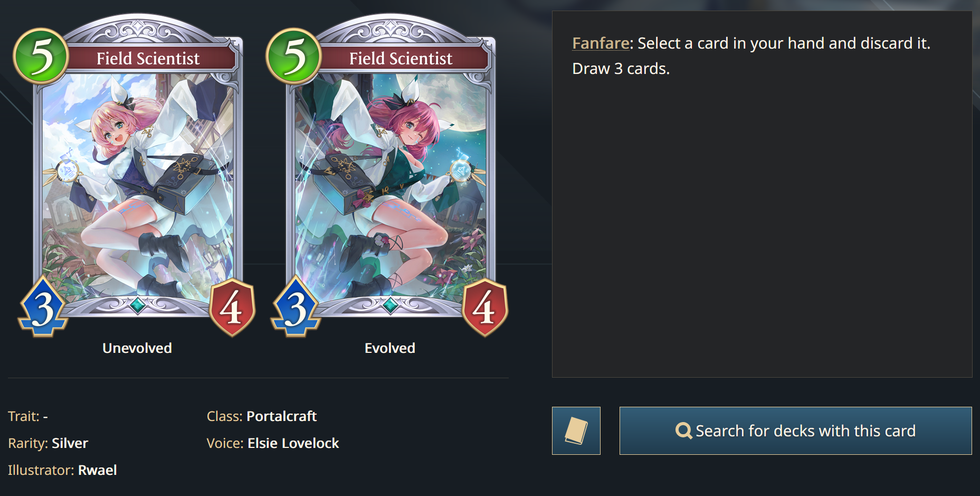This screenshot has width=980, height=496.
Task: Click green cost 5 orb on evolved card
Action: coord(294,56)
